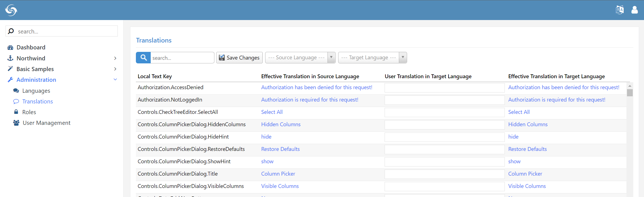Focus the Authorization.AccessDenied user translation field
Viewport: 644px width, 197px height.
point(444,88)
